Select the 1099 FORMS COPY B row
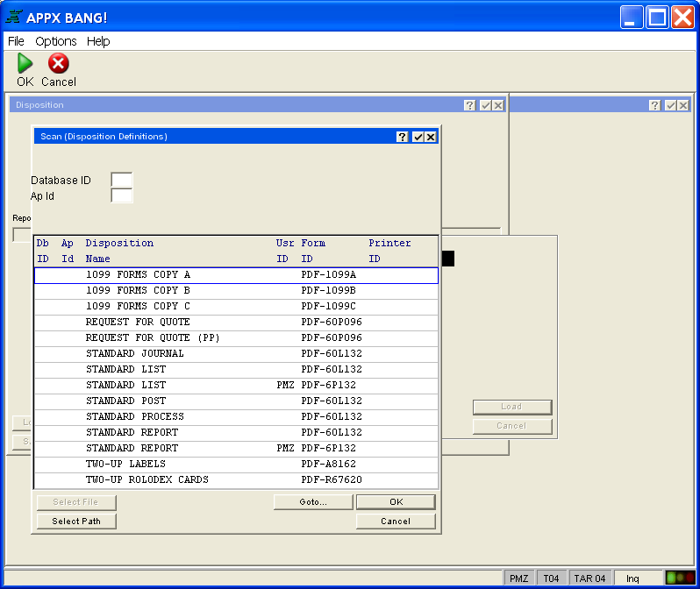 pos(235,290)
